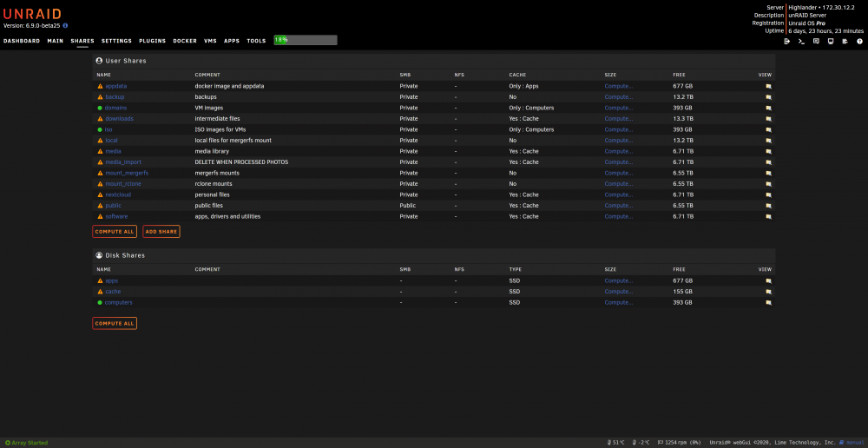Screen dimensions: 868x448
Task: Click the Add Share button
Action: coord(161,232)
